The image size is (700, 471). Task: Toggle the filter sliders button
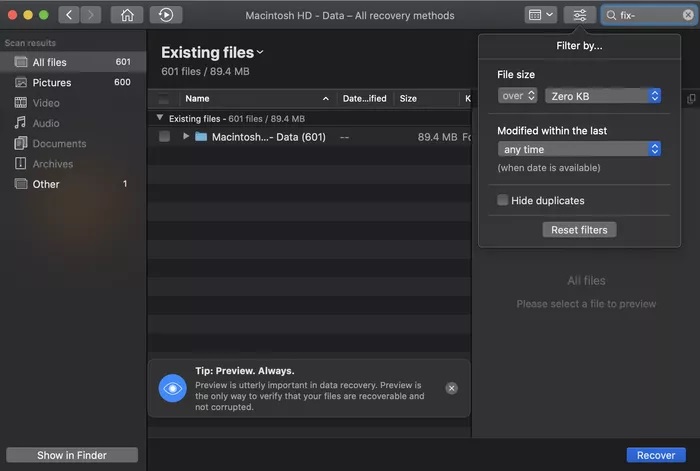(x=579, y=15)
